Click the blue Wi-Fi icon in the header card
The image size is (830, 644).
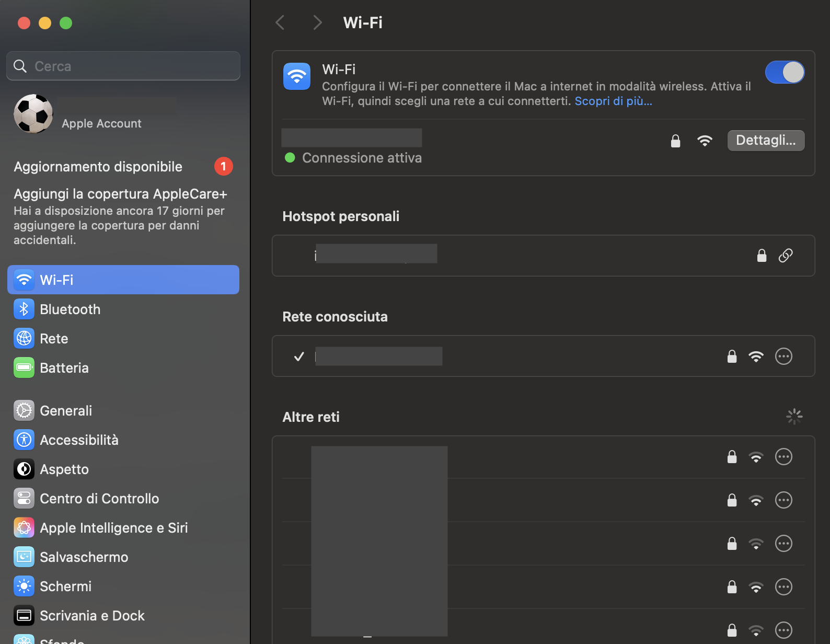[x=297, y=76]
